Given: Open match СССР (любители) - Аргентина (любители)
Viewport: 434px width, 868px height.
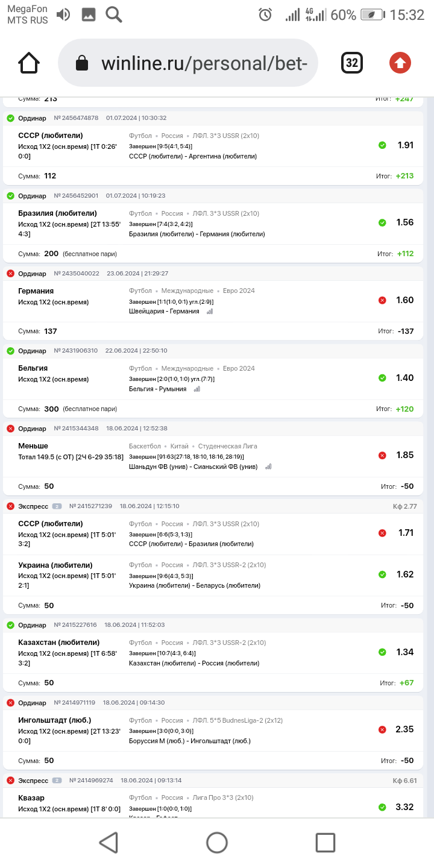Looking at the screenshot, I should coord(193,157).
